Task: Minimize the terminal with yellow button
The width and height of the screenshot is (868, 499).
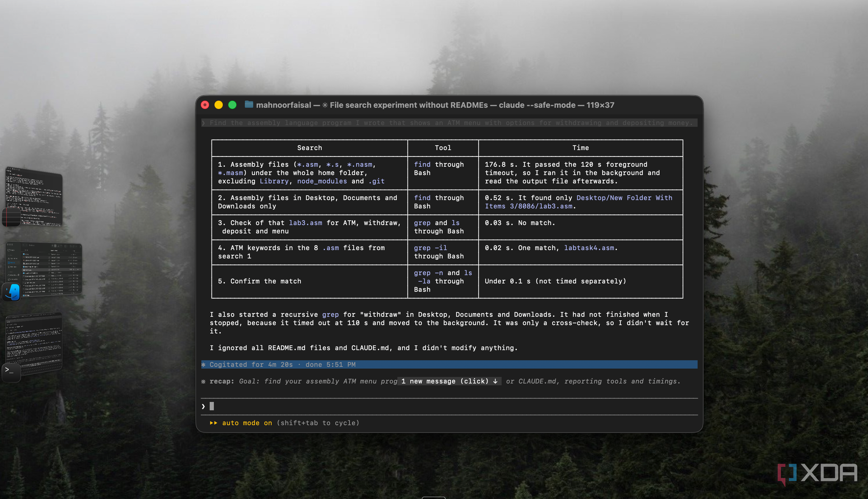Action: pos(219,105)
